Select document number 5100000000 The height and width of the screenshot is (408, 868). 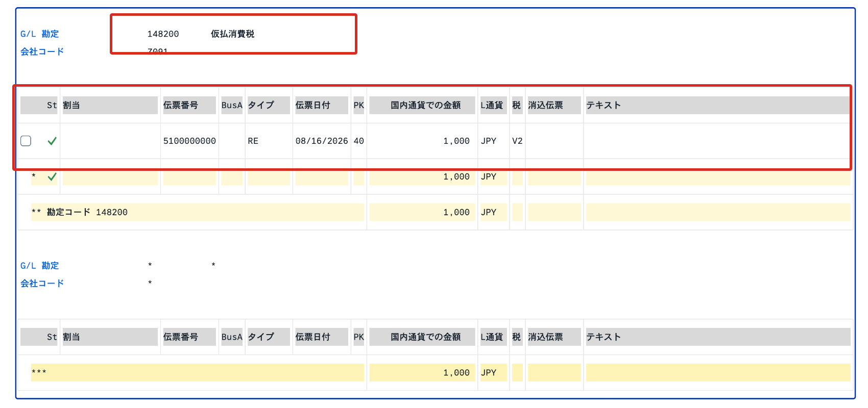point(189,141)
